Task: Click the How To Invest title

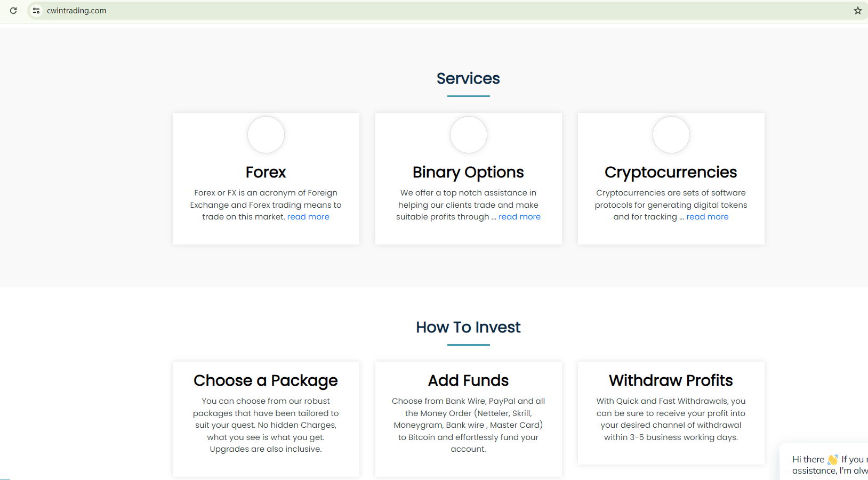Action: (x=468, y=327)
